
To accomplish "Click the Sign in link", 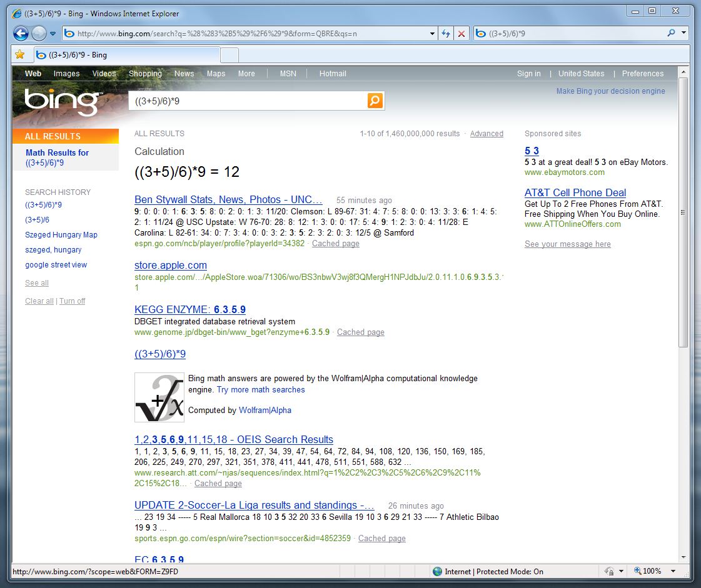I will point(529,74).
